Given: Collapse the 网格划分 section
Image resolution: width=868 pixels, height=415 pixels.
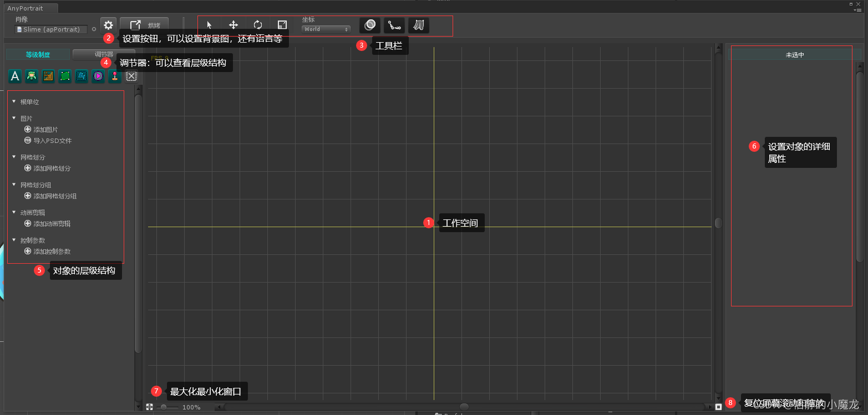Looking at the screenshot, I should (x=14, y=157).
